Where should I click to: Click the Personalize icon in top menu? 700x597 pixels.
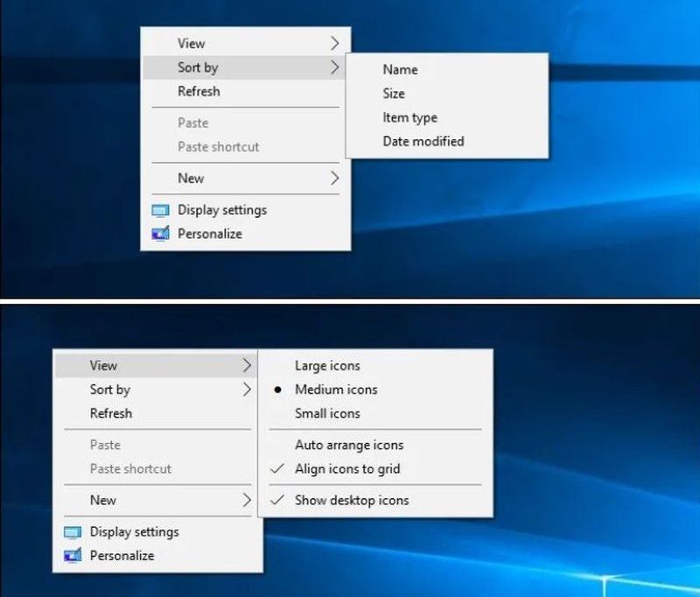(x=160, y=234)
